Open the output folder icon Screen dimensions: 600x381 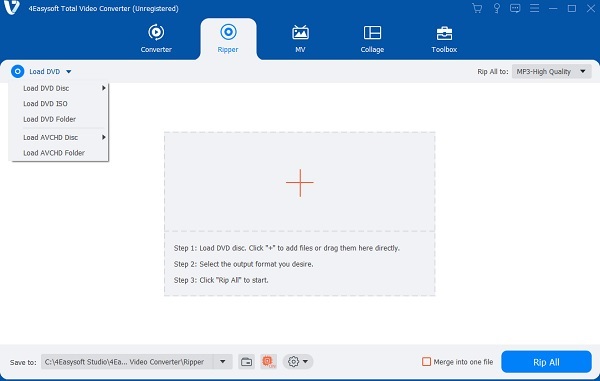(x=246, y=361)
